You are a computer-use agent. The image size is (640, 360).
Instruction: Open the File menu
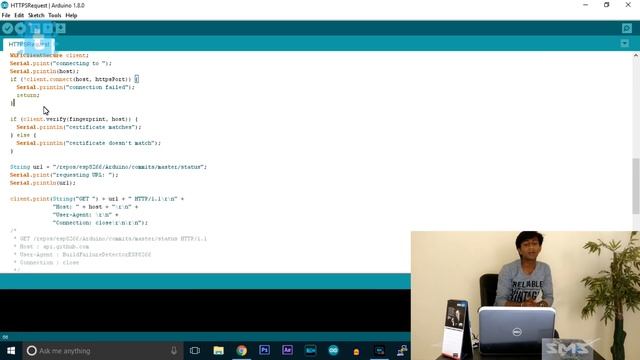(6, 16)
